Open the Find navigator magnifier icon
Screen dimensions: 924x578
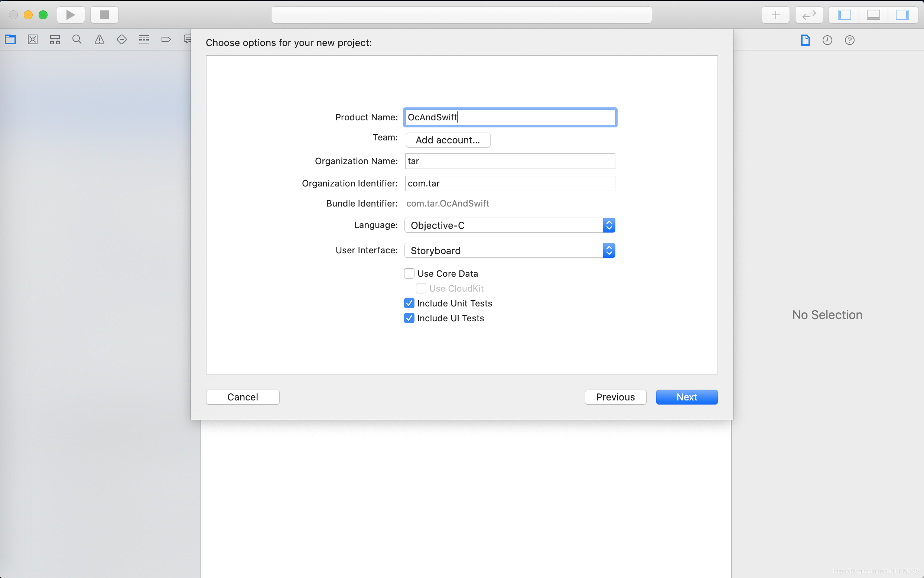(x=77, y=39)
